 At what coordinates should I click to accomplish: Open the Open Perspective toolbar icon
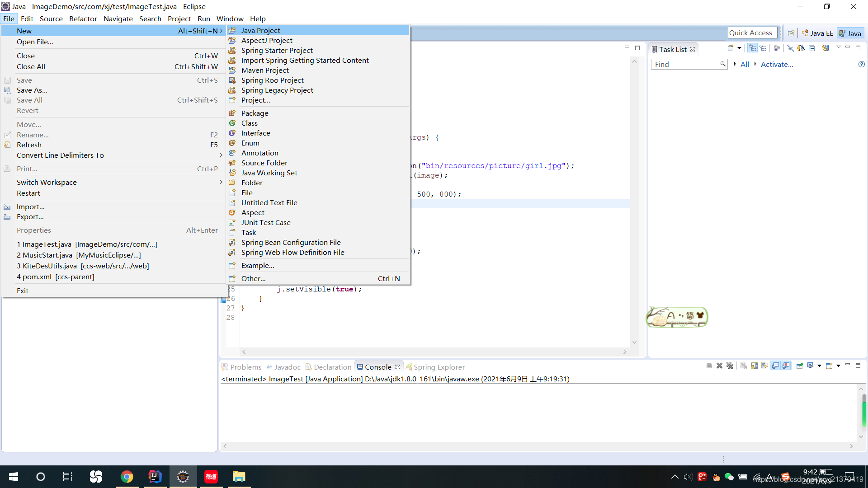click(791, 33)
